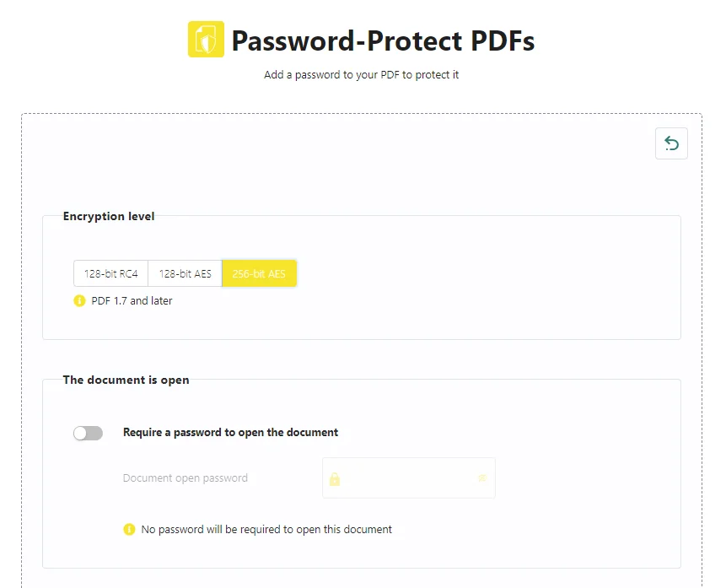Viewport: 726px width, 588px height.
Task: Click the lock icon inside the password field
Action: [x=335, y=477]
